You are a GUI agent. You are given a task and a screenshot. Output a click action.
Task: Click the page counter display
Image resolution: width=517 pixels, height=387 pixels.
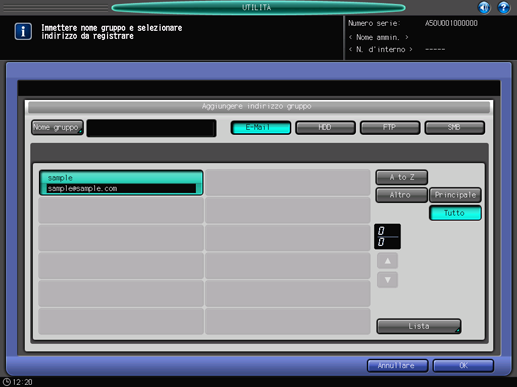pos(387,237)
